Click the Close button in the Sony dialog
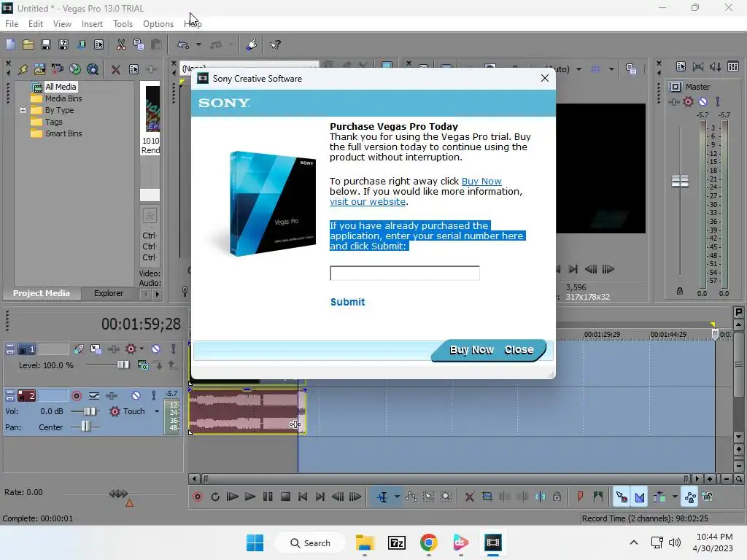747x560 pixels. (x=519, y=350)
